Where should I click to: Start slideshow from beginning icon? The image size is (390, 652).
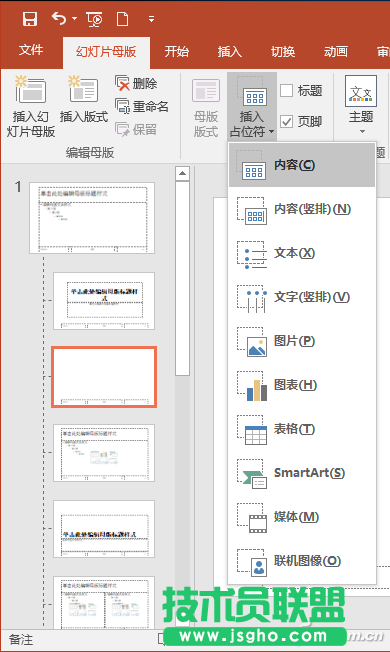(94, 19)
